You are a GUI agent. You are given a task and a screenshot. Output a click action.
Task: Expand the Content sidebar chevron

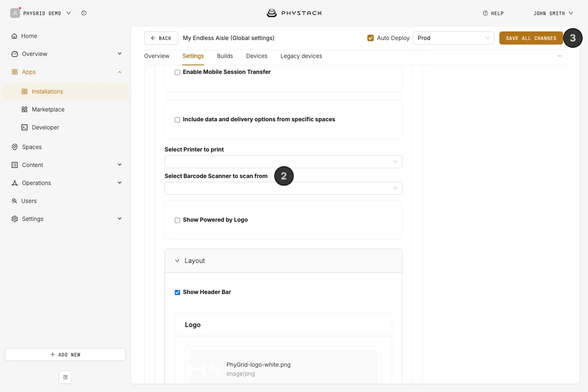(x=120, y=165)
